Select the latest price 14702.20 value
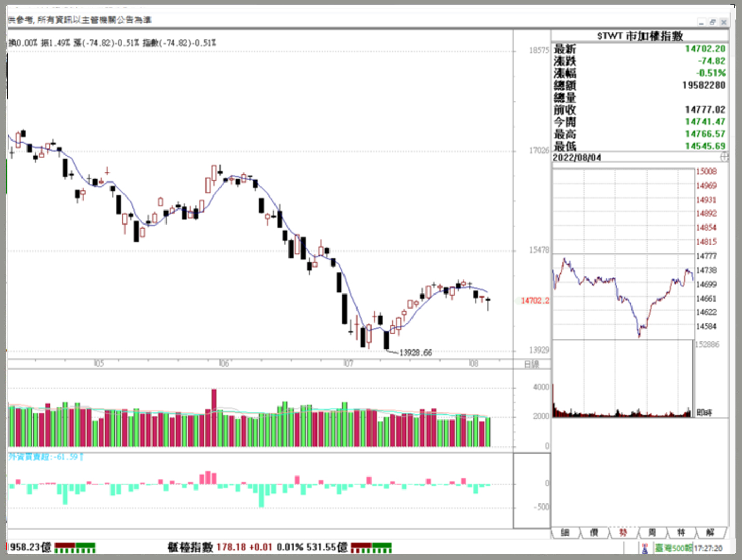The width and height of the screenshot is (742, 560). click(705, 48)
